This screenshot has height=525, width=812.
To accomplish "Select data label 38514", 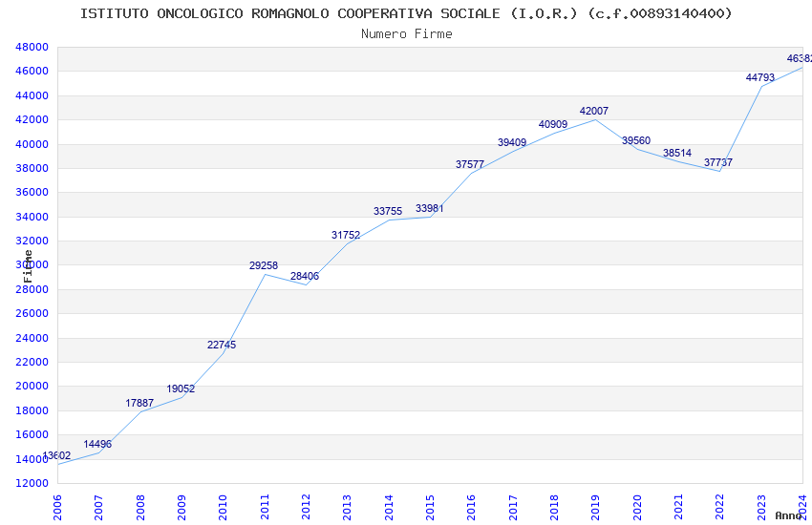I will 677,153.
